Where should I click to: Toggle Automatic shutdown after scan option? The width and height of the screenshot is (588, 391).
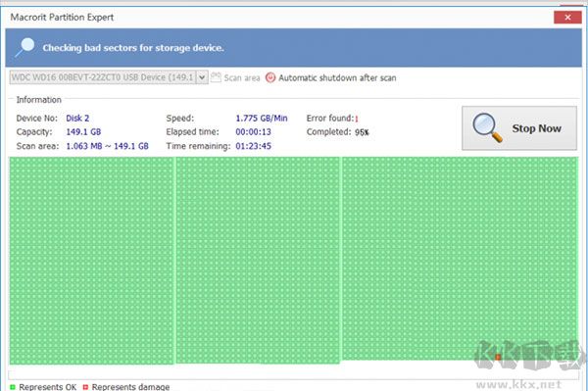[331, 77]
